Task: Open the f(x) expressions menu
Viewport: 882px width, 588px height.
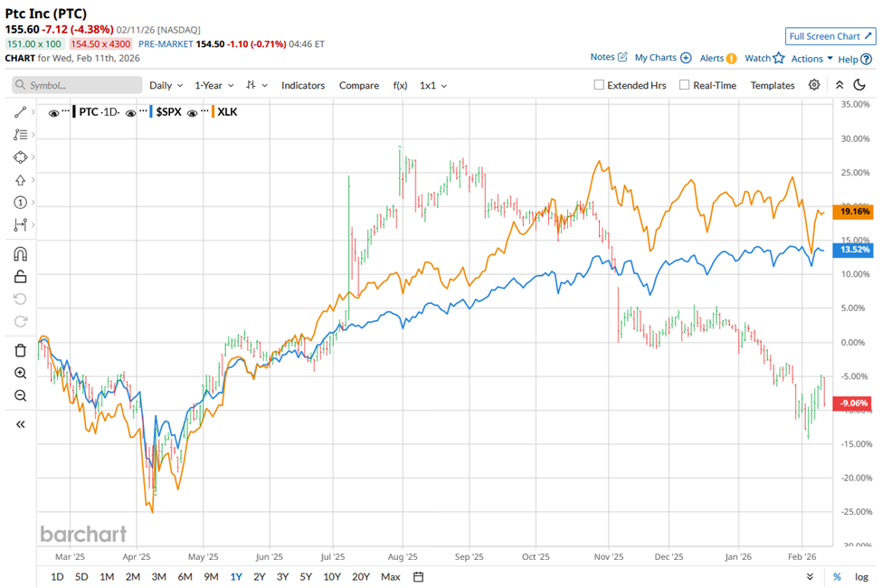Action: 400,86
